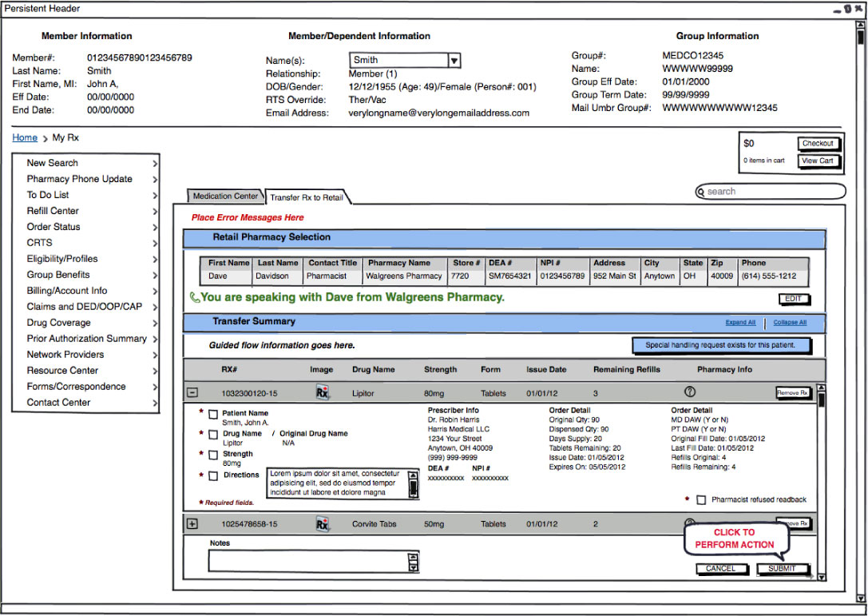
Task: Click the Lipitor pharmacy info question icon
Action: point(691,392)
